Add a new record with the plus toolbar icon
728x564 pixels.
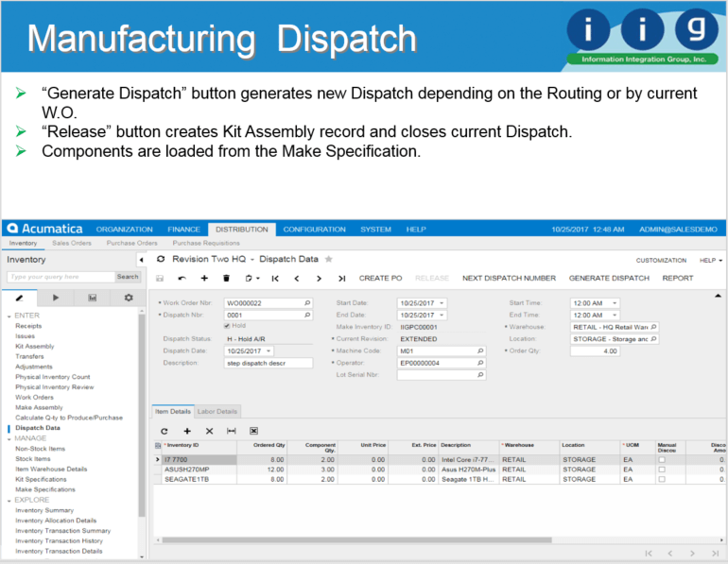coord(204,279)
